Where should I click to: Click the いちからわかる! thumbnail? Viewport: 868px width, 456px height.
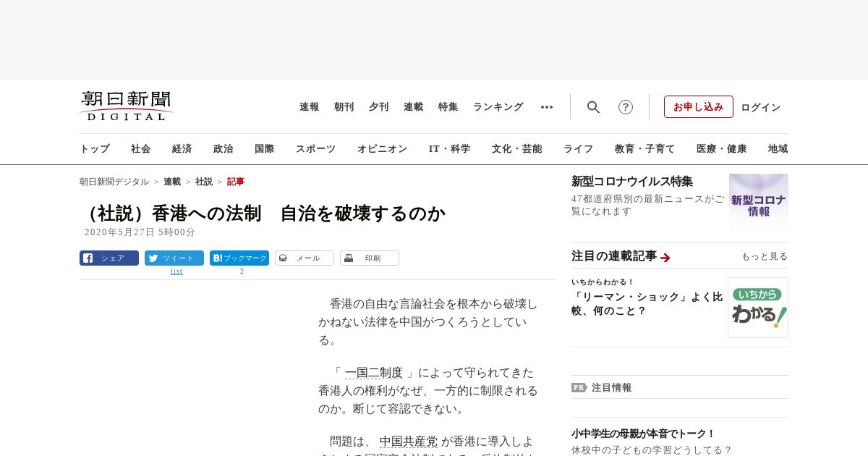click(758, 308)
